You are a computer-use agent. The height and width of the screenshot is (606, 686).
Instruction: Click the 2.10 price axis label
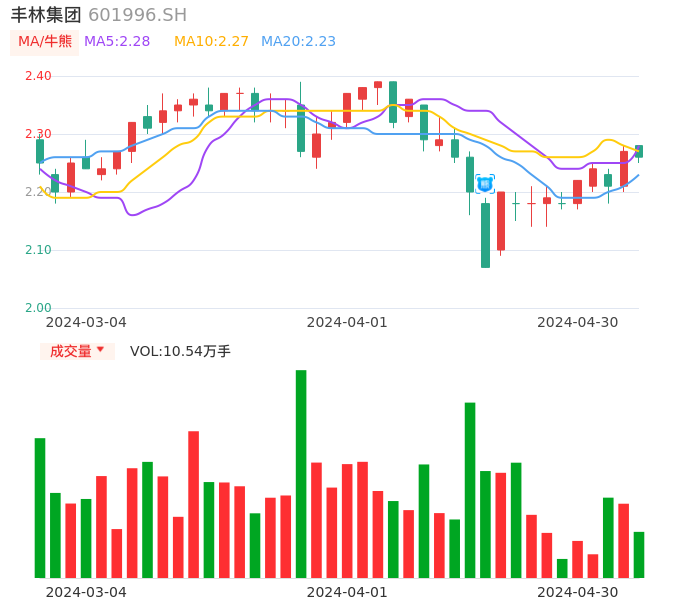coord(38,250)
